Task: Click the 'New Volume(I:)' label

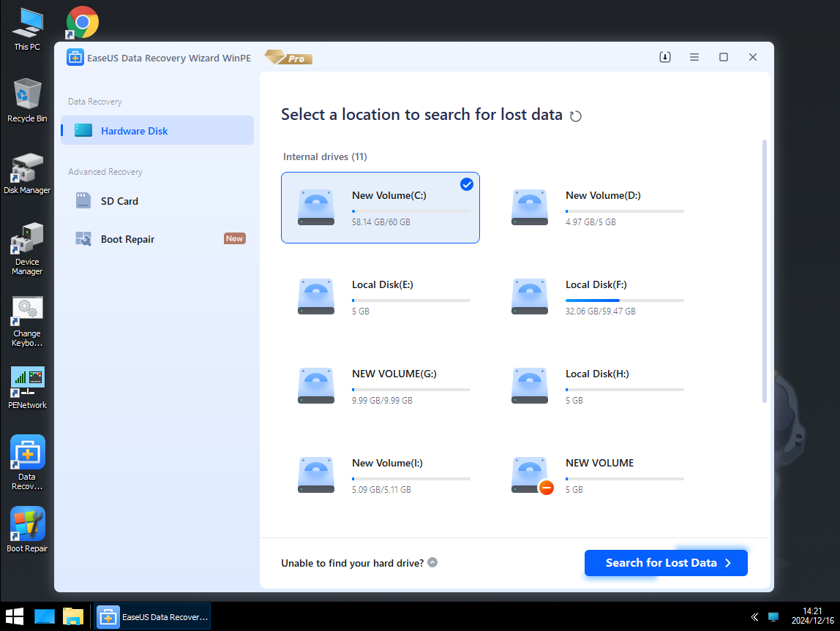Action: pos(387,464)
